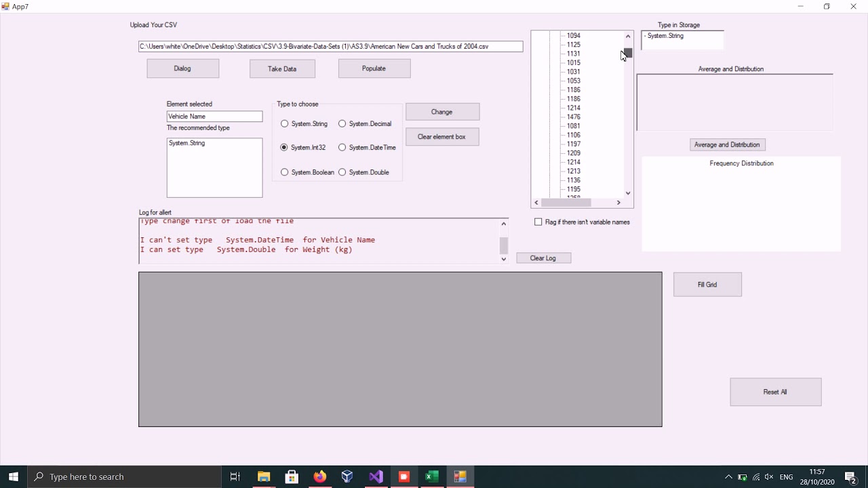Open File Explorer from the taskbar
Image resolution: width=868 pixels, height=488 pixels.
point(264,476)
